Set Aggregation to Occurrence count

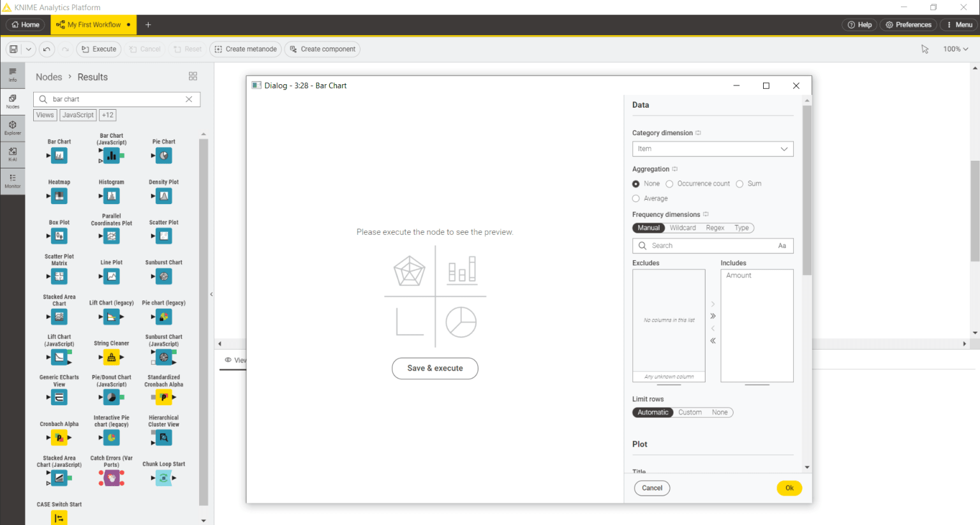point(669,184)
